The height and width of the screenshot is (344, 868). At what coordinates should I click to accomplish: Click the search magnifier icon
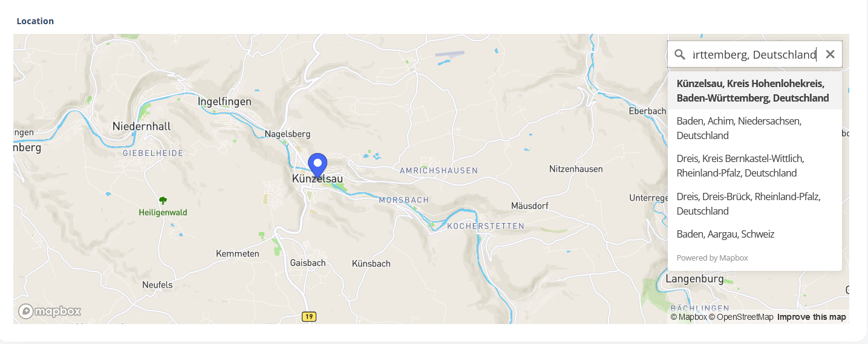680,54
